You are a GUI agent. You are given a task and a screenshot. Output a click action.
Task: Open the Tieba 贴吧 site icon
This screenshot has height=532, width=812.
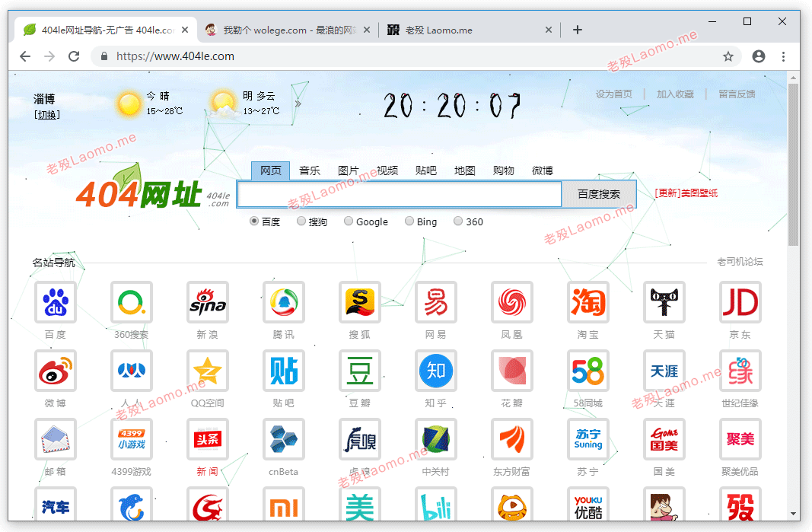coord(284,371)
